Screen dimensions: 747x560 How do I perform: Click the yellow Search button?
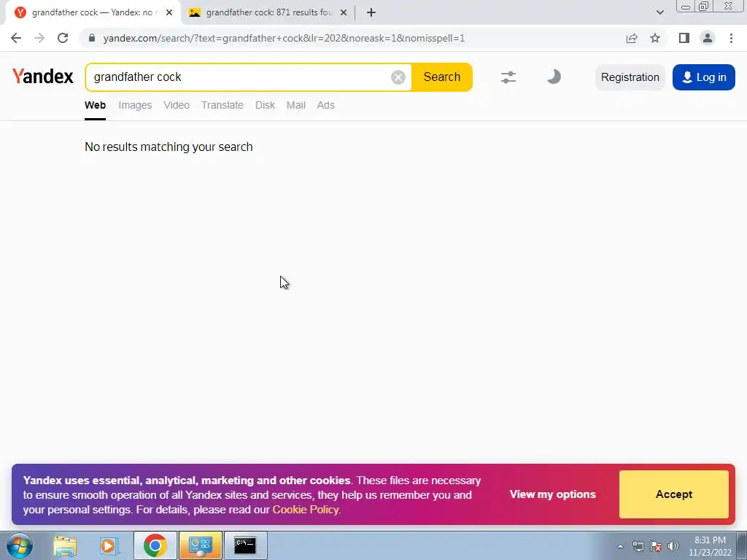click(x=441, y=77)
